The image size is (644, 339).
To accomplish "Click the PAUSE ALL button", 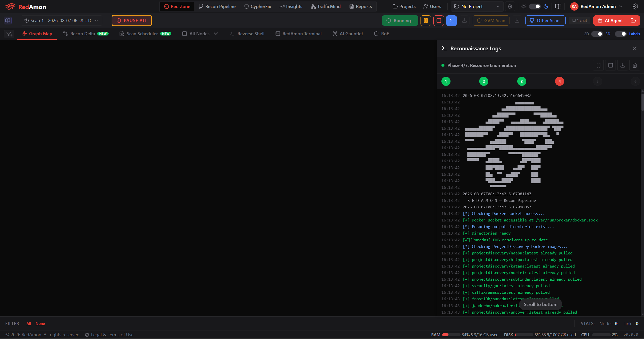I will point(132,21).
